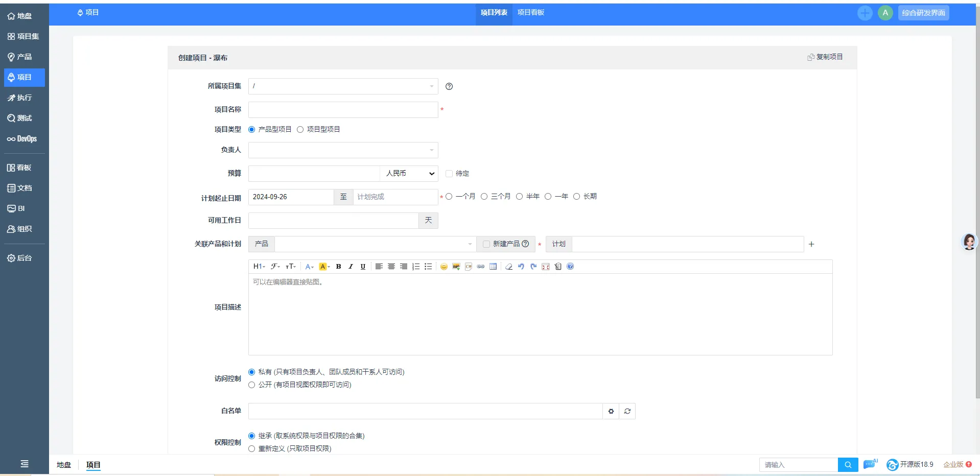980x476 pixels.
Task: Select 继承 permission control option
Action: [x=252, y=436]
